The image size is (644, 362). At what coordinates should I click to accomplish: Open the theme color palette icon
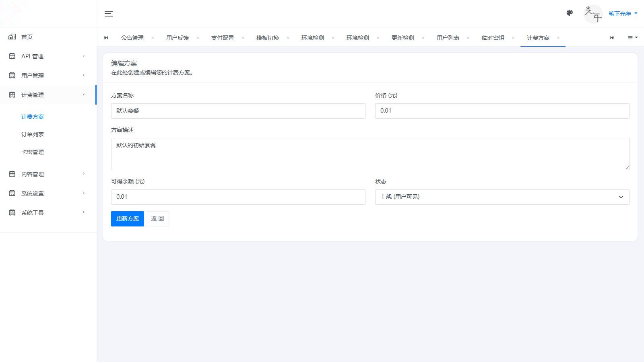click(570, 13)
